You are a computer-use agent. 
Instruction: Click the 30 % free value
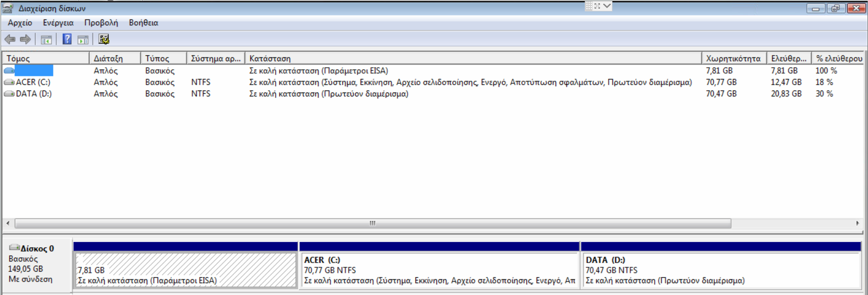coord(824,94)
